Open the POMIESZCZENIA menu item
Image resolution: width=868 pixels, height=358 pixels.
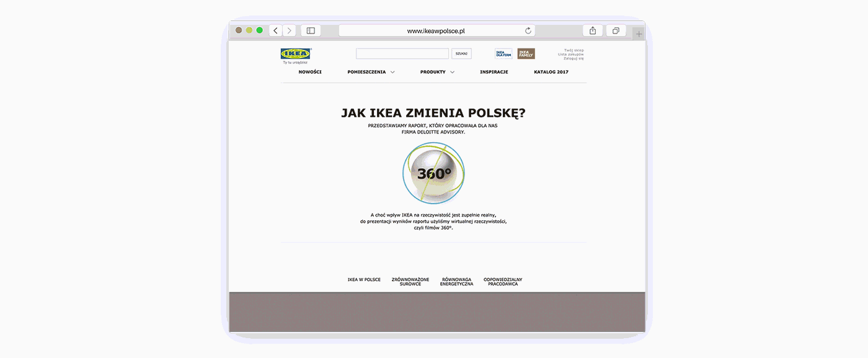(366, 72)
